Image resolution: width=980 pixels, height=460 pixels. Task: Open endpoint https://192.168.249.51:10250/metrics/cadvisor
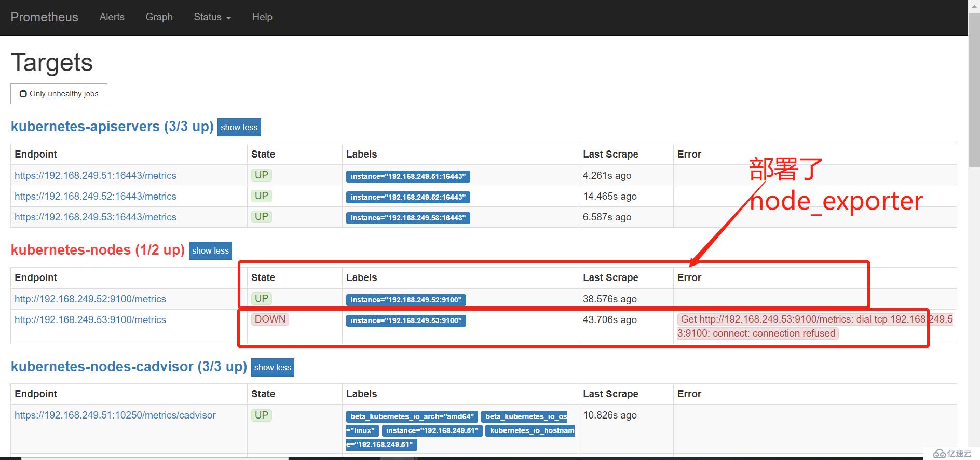click(115, 415)
